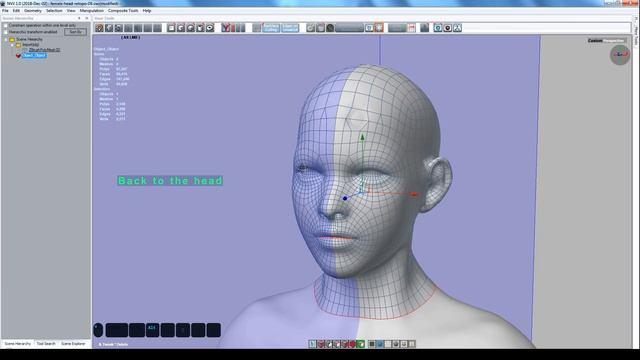Screen dimensions: 640x360
Task: Toggle the Constrain operation within one level checkbox
Action: point(6,26)
